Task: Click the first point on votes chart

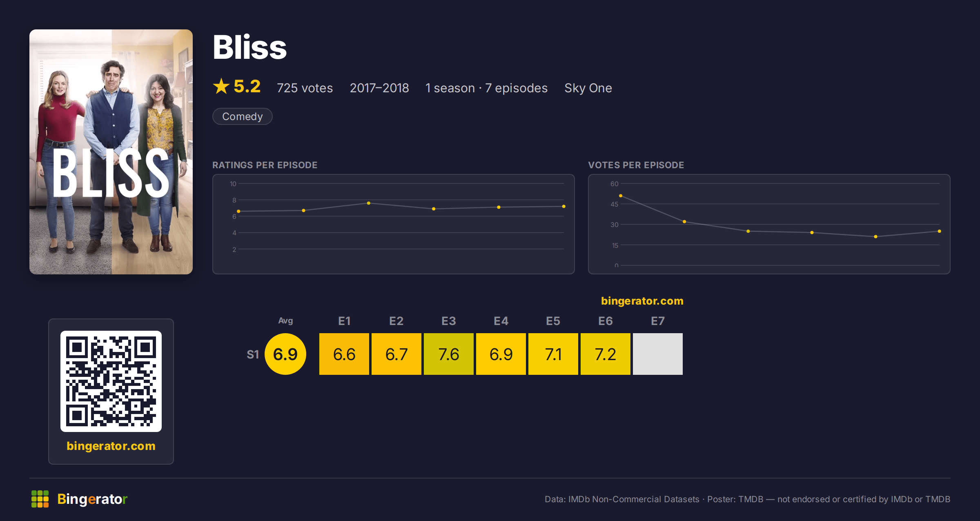Action: click(x=621, y=196)
